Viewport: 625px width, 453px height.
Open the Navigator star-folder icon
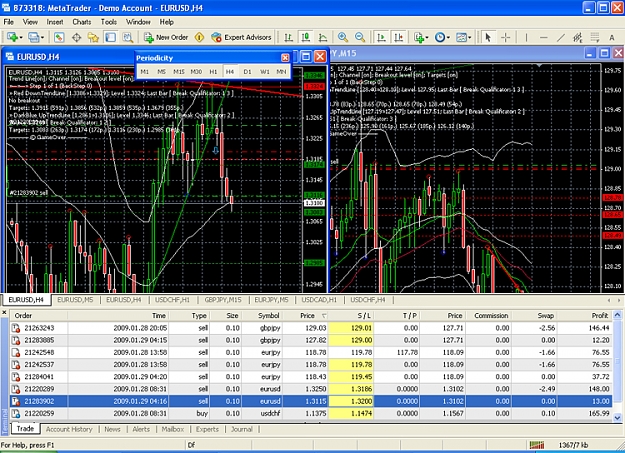click(x=93, y=37)
